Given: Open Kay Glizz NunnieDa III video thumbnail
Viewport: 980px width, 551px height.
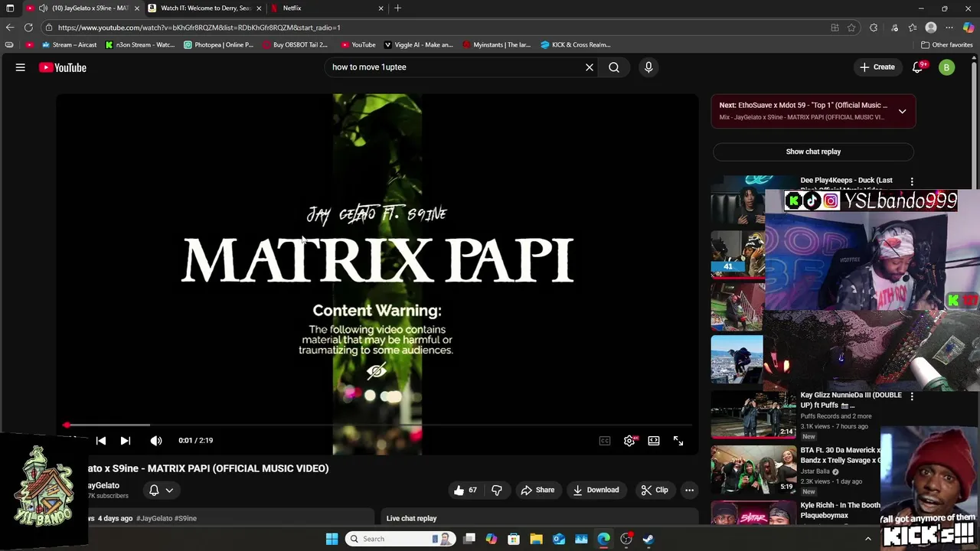Looking at the screenshot, I should [753, 414].
